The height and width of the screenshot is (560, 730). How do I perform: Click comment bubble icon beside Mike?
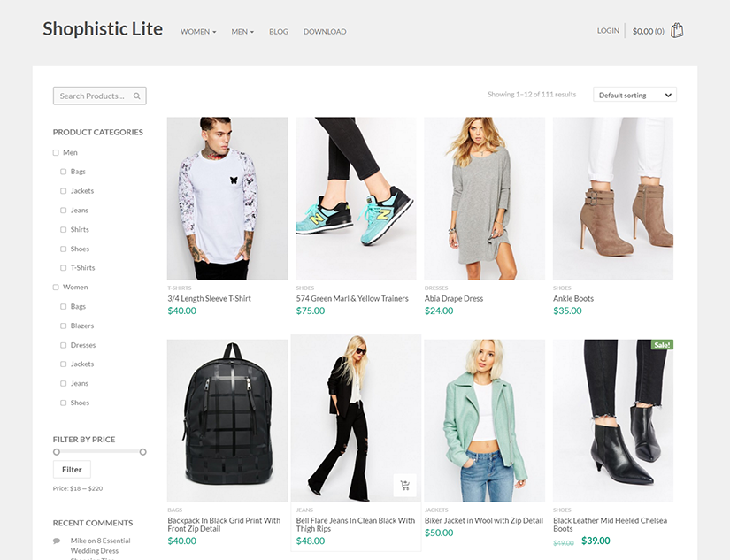pos(57,541)
